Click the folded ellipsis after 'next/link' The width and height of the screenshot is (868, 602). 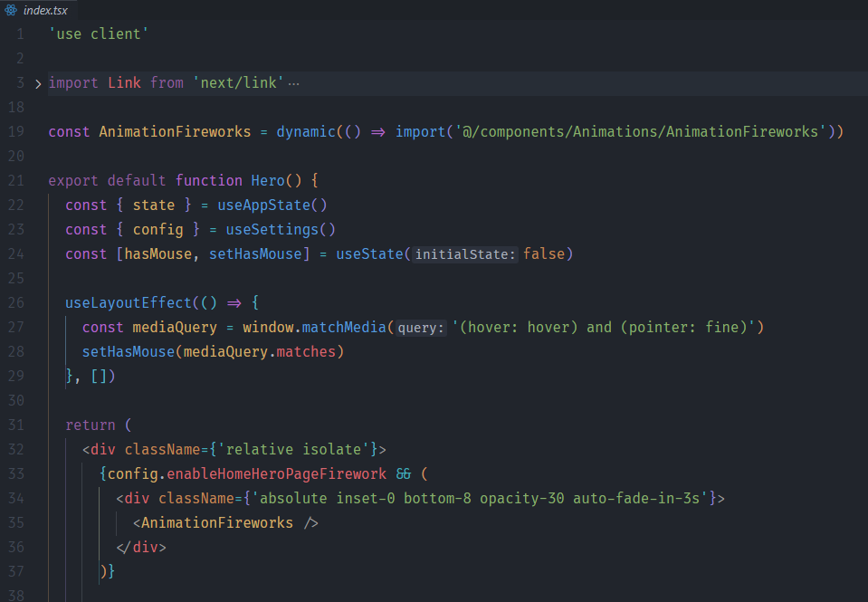coord(294,83)
